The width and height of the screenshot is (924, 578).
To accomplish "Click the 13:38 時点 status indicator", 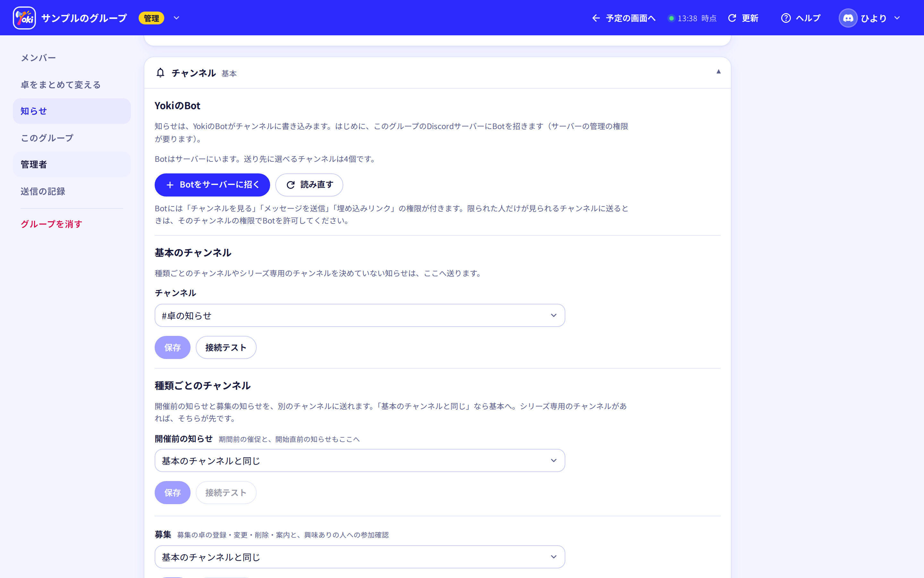I will [692, 18].
